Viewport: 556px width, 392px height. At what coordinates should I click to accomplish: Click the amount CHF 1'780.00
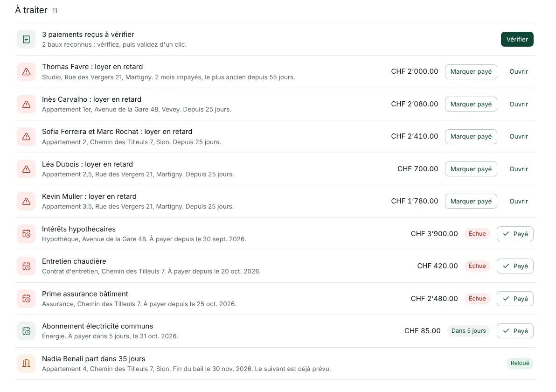point(415,201)
